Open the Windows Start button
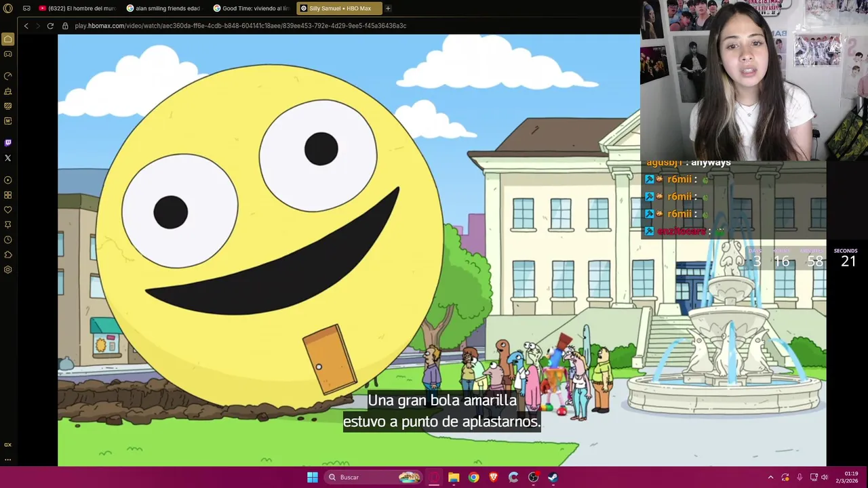The image size is (868, 488). tap(312, 477)
